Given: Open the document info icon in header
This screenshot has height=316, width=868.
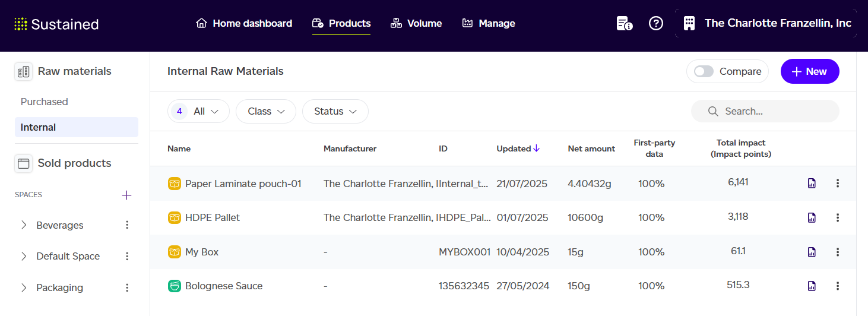Looking at the screenshot, I should point(624,24).
